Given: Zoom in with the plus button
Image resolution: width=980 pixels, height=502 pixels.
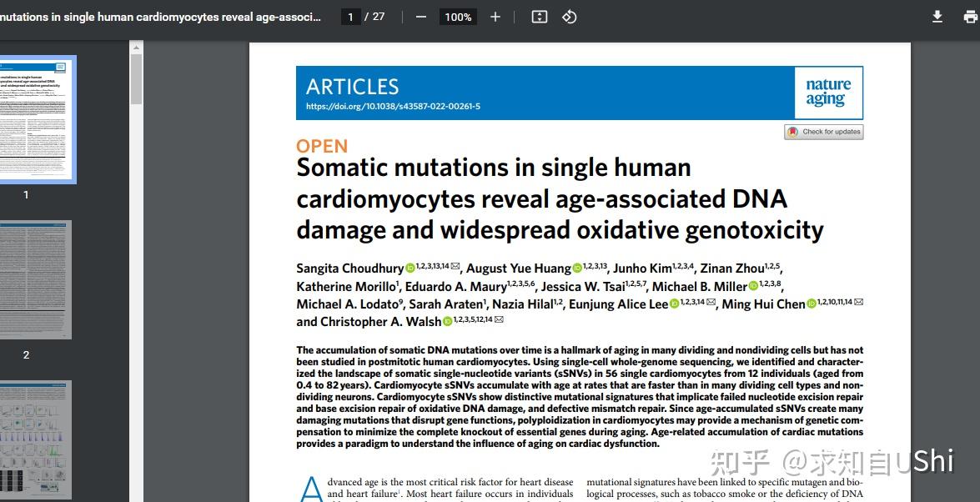Looking at the screenshot, I should [x=495, y=17].
